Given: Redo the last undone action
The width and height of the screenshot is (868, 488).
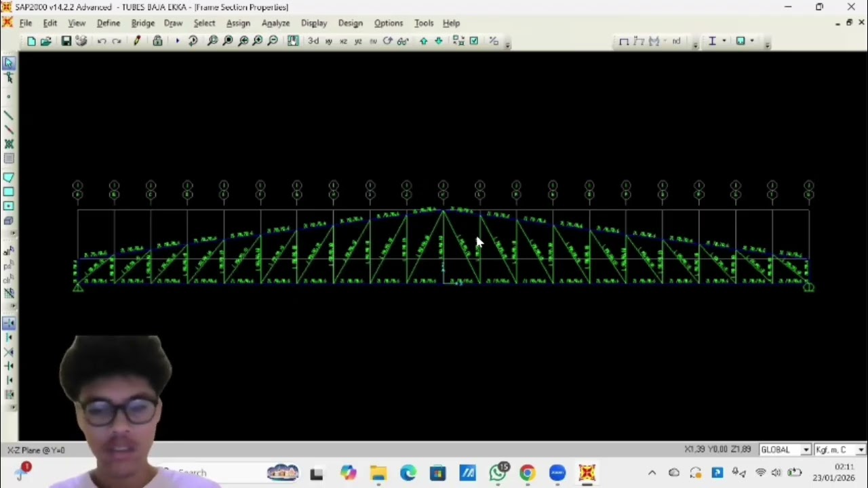Looking at the screenshot, I should tap(117, 41).
